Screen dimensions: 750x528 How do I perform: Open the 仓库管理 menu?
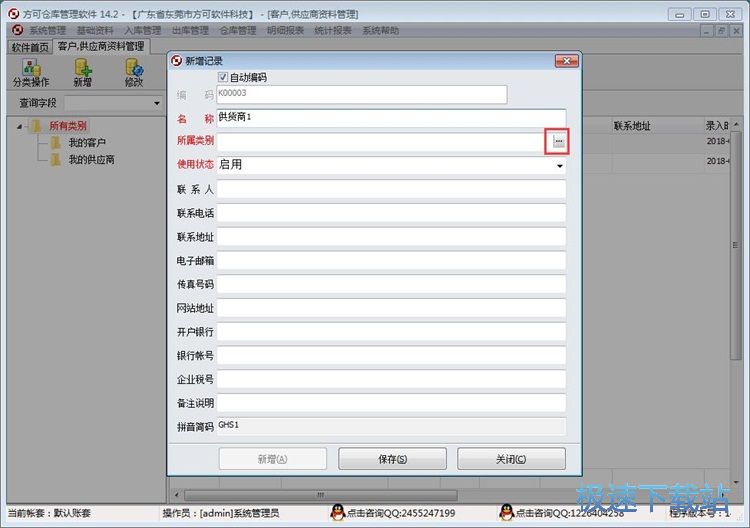click(238, 31)
